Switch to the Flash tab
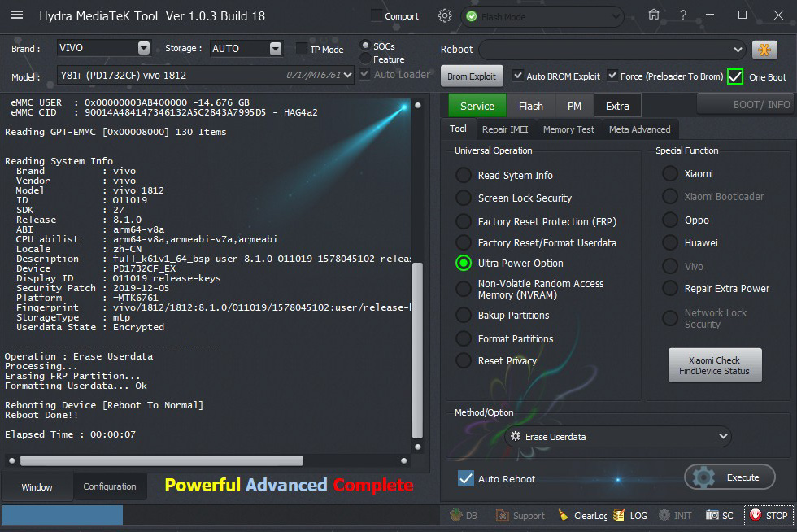This screenshot has height=532, width=797. pos(530,106)
